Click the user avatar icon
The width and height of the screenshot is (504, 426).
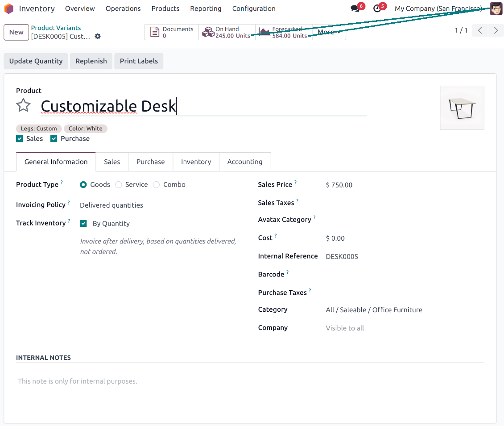coord(496,8)
